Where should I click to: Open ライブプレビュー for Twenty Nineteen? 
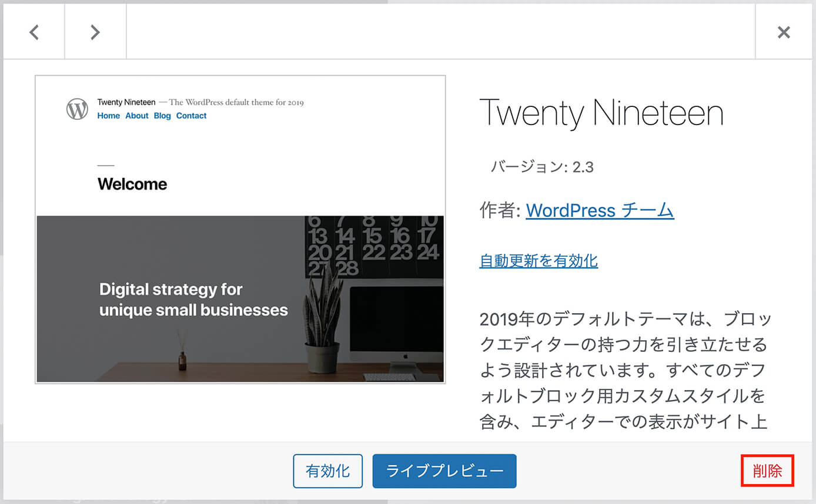click(x=444, y=471)
